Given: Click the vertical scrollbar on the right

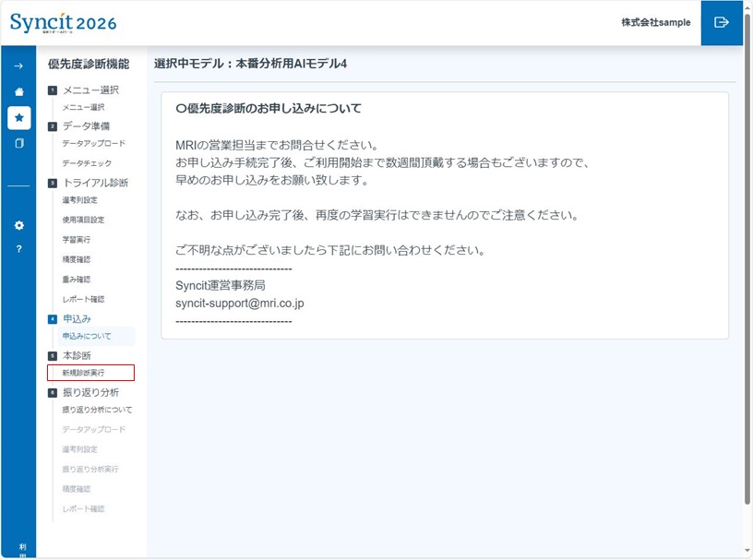Looking at the screenshot, I should click(x=747, y=277).
